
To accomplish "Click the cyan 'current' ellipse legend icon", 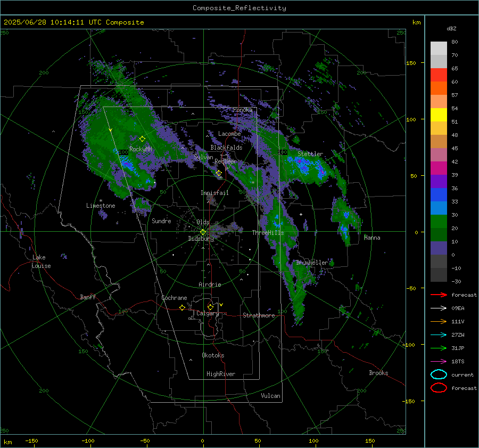I will [x=439, y=374].
